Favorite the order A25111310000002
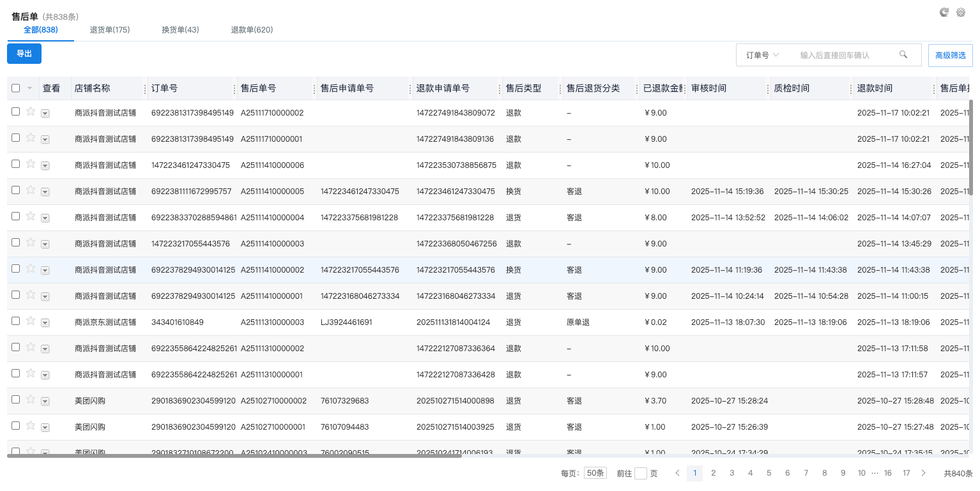980x491 pixels. pyautogui.click(x=30, y=347)
